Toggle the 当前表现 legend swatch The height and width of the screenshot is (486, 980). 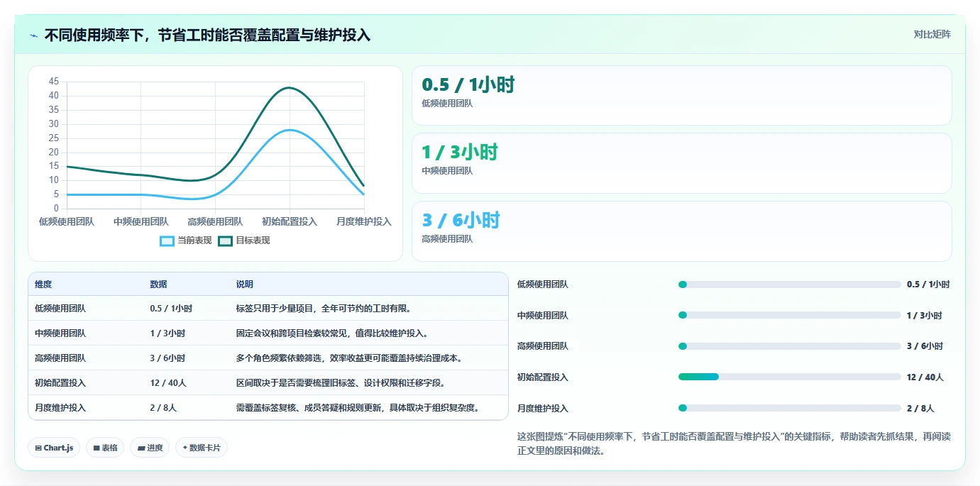pos(167,241)
